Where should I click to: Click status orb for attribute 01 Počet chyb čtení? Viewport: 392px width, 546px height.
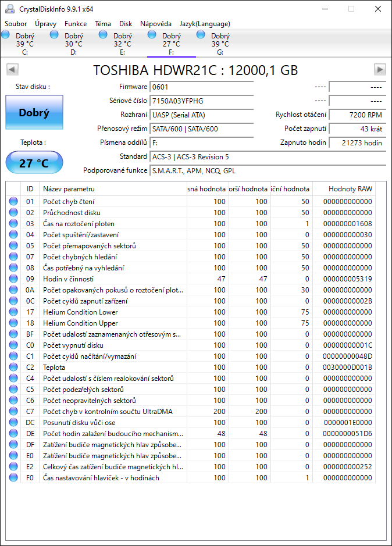[x=13, y=201]
